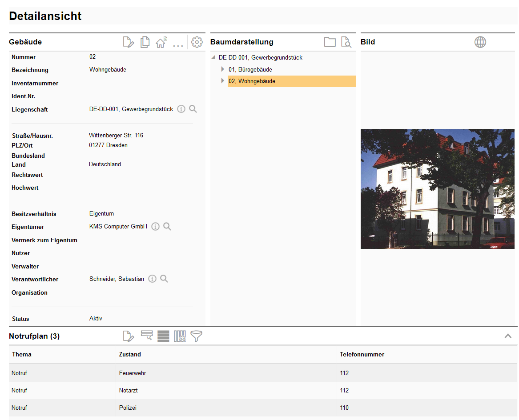This screenshot has width=519, height=420.
Task: Click the building photo thumbnail
Action: (x=437, y=189)
